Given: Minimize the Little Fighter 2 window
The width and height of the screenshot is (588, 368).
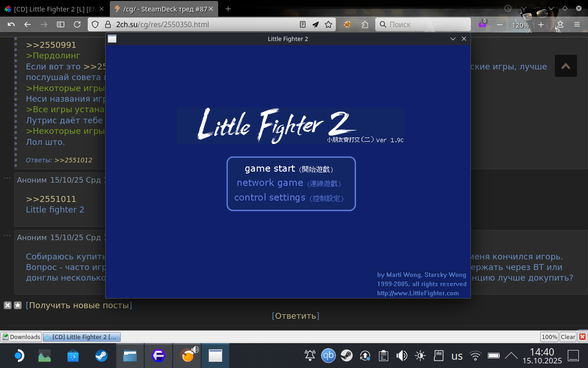Looking at the screenshot, I should 453,39.
